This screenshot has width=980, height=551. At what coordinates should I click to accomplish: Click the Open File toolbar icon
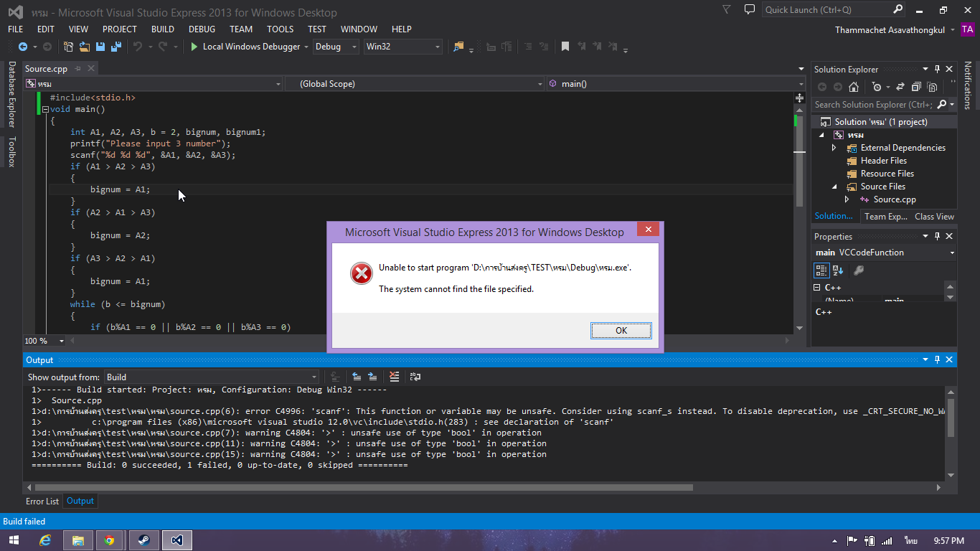click(85, 47)
